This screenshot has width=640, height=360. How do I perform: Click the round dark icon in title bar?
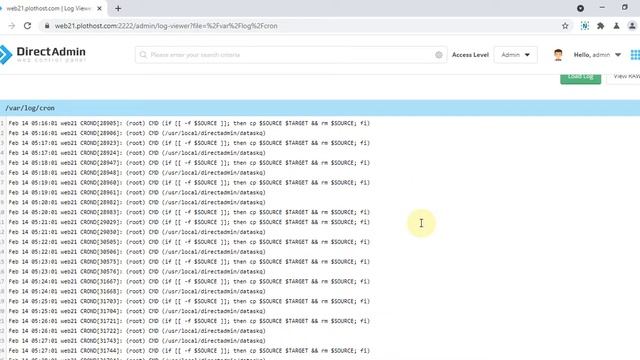coord(580,8)
